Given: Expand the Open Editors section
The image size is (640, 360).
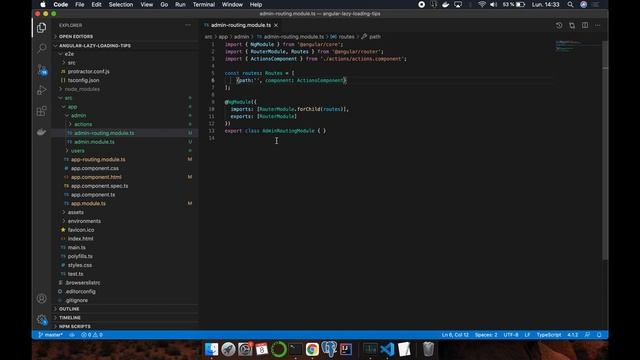Looking at the screenshot, I should coord(126,36).
